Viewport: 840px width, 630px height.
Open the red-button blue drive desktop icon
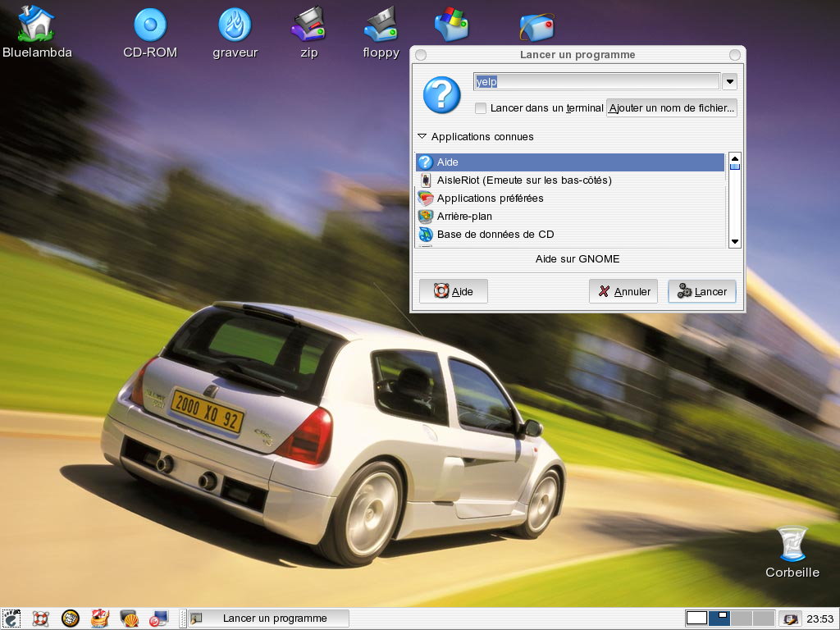coord(536,27)
